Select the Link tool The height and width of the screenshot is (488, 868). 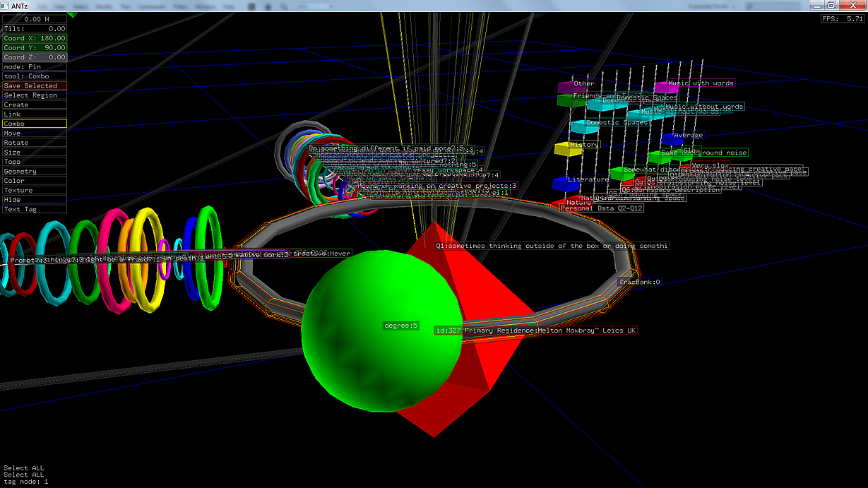[x=35, y=114]
